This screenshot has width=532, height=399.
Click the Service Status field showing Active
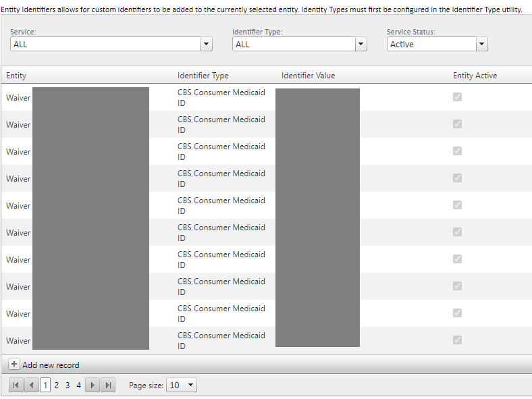coord(431,44)
